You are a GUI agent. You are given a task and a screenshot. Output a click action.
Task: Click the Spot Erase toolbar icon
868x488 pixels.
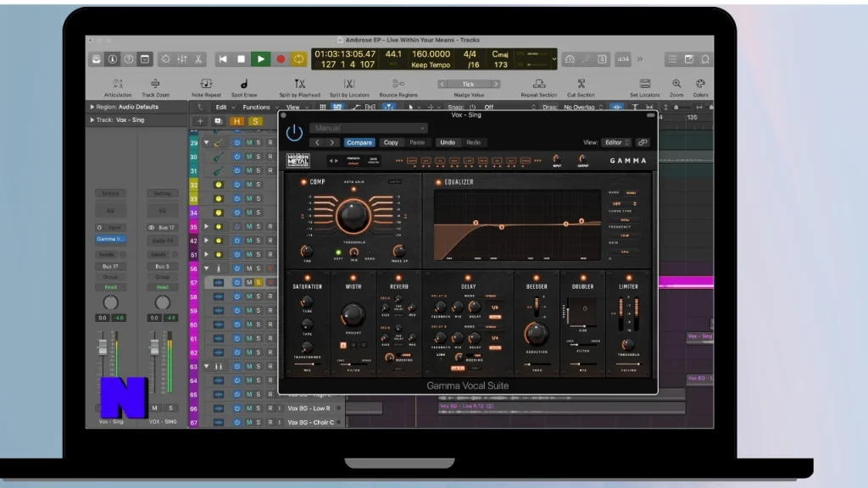point(244,84)
